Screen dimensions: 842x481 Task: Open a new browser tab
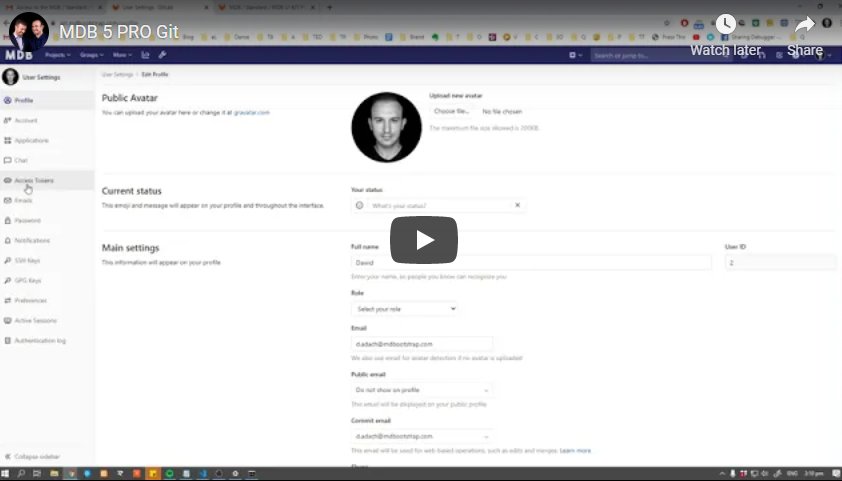(330, 8)
